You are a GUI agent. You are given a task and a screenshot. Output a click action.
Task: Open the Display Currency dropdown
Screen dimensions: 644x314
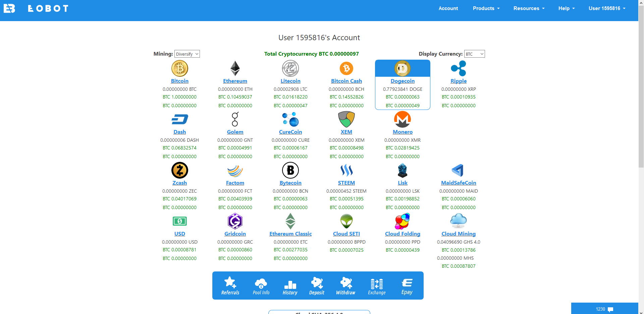475,54
